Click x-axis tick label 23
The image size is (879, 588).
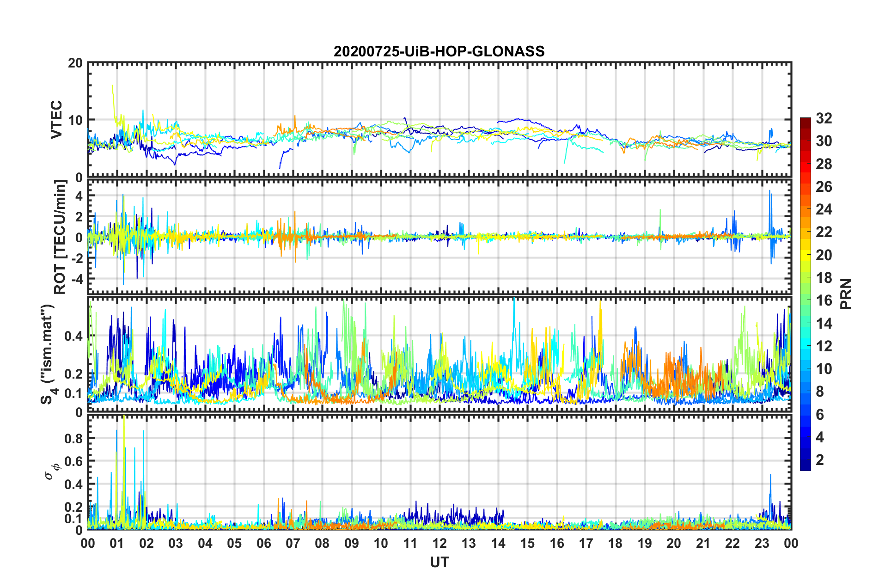point(762,543)
